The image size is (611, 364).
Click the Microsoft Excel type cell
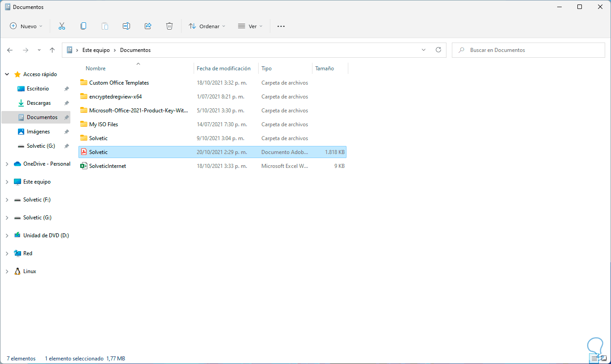coord(285,166)
